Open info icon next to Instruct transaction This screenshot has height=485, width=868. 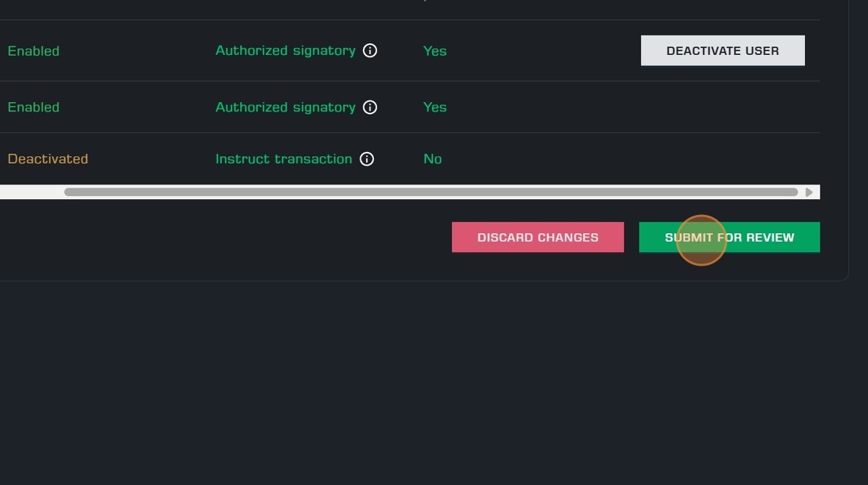pyautogui.click(x=367, y=159)
